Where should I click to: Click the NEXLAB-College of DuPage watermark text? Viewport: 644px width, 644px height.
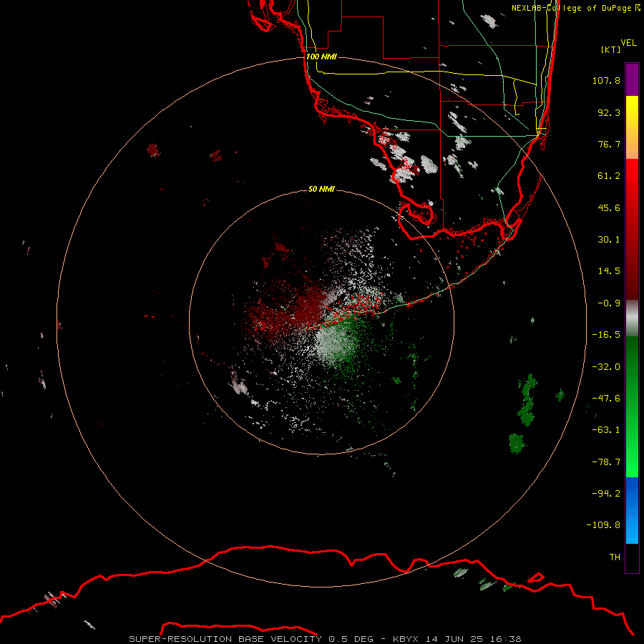pyautogui.click(x=575, y=8)
